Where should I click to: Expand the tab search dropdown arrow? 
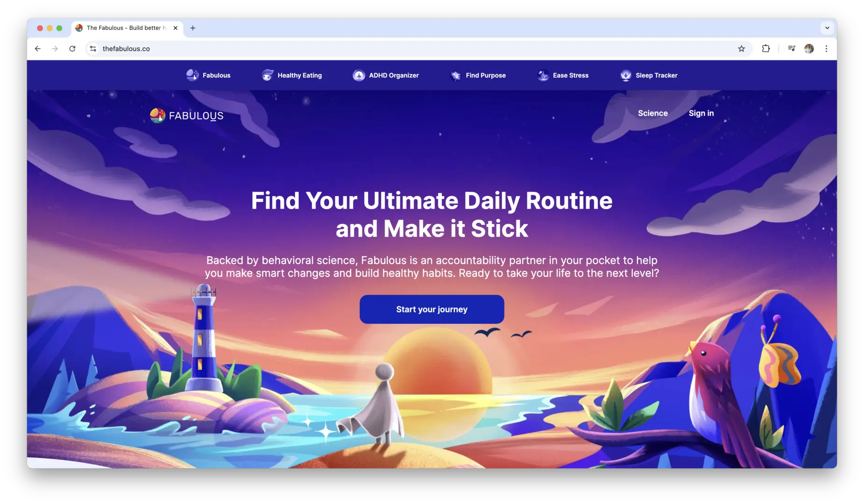click(x=827, y=28)
